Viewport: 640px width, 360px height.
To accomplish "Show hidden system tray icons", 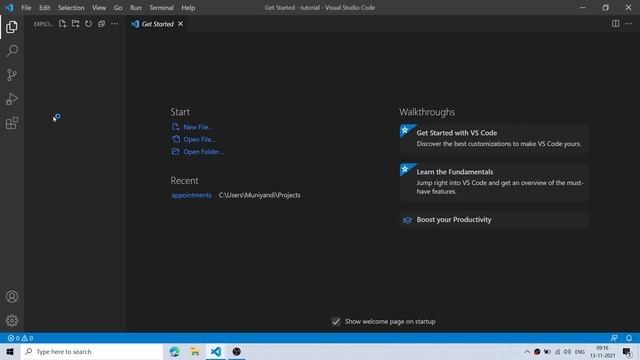I will [x=527, y=351].
